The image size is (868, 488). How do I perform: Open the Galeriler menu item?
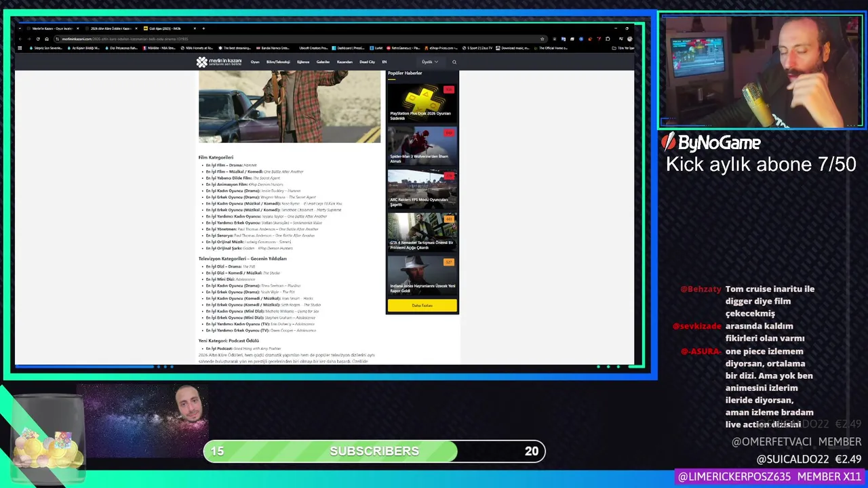coord(323,62)
